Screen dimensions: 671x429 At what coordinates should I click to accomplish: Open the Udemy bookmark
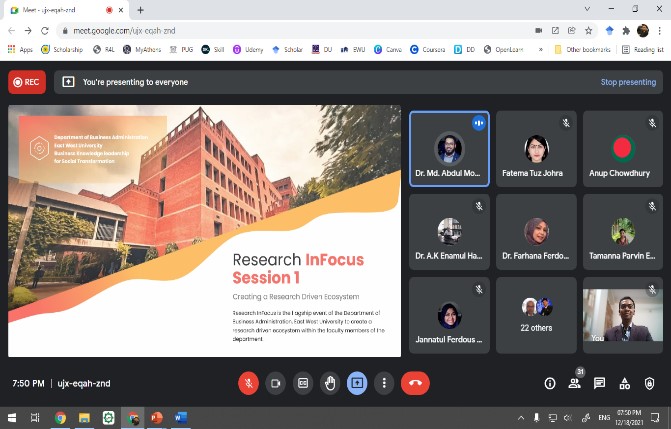click(248, 50)
